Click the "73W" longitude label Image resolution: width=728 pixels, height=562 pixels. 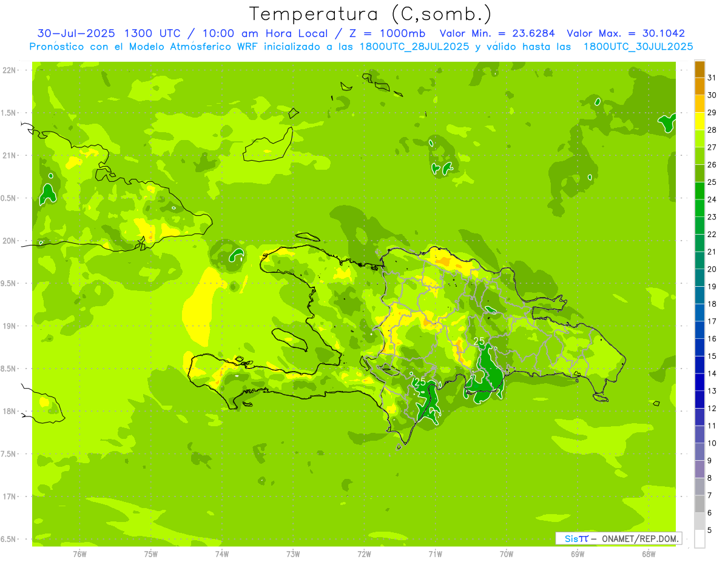[293, 554]
